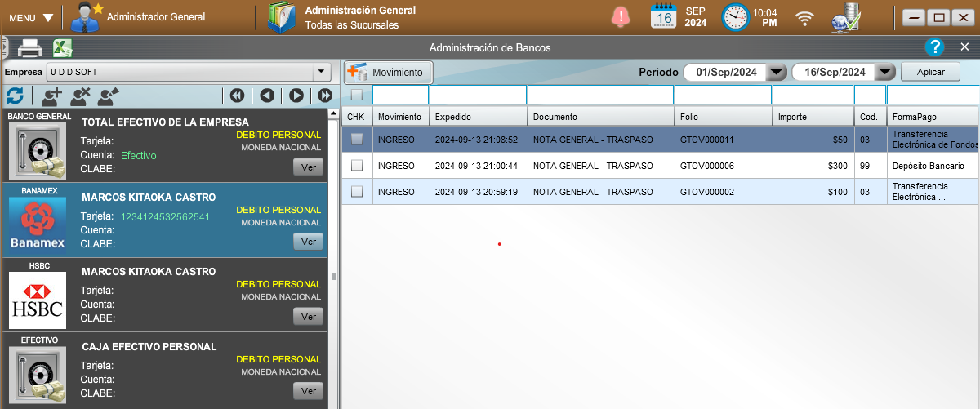The height and width of the screenshot is (409, 980).
Task: Open the 16/Sep/2024 end date picker
Action: [x=884, y=73]
